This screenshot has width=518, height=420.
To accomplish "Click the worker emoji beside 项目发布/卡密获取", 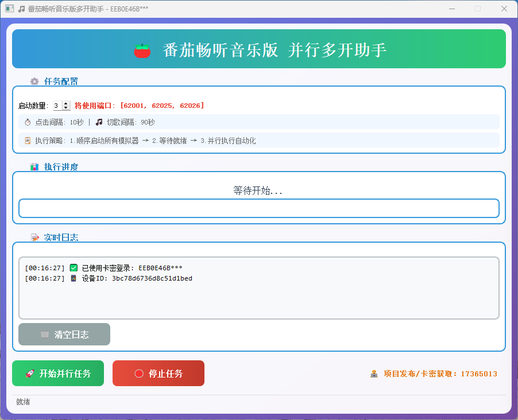I will (374, 374).
